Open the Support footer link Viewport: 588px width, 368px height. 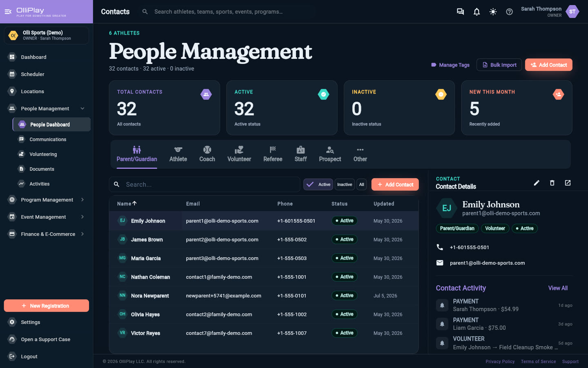(x=570, y=361)
